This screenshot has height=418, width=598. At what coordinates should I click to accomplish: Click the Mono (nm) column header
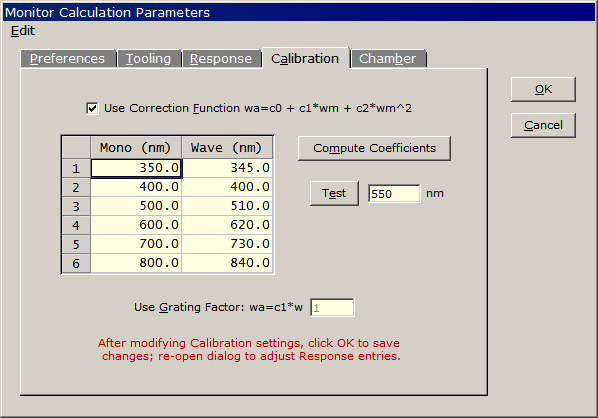coord(136,147)
